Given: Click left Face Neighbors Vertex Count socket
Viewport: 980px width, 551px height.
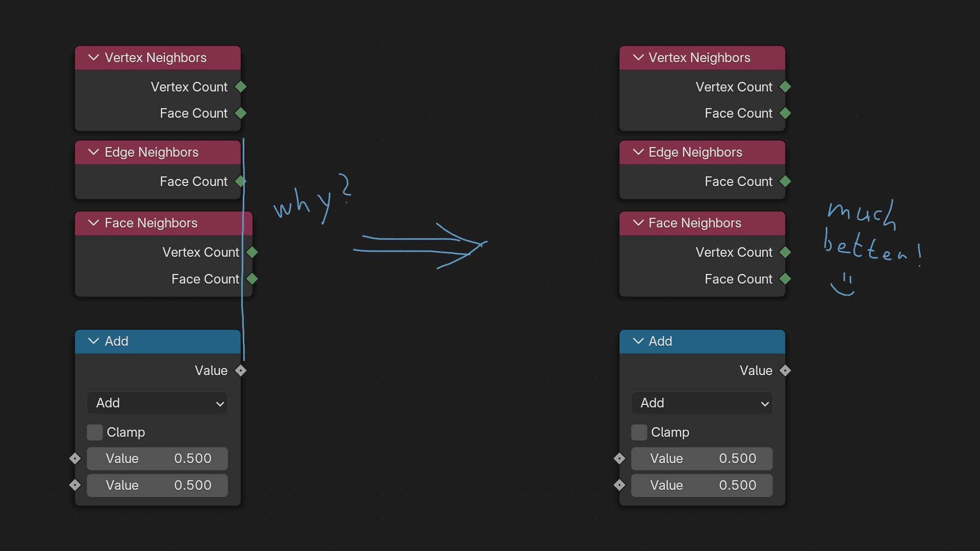Looking at the screenshot, I should [252, 252].
